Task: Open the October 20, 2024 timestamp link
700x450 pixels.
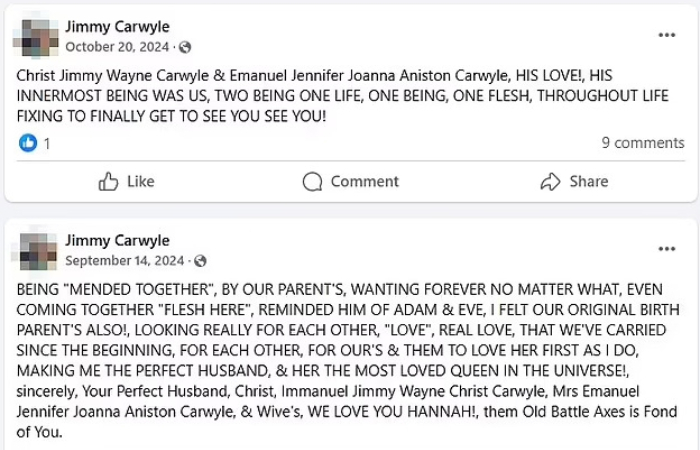Action: click(116, 47)
